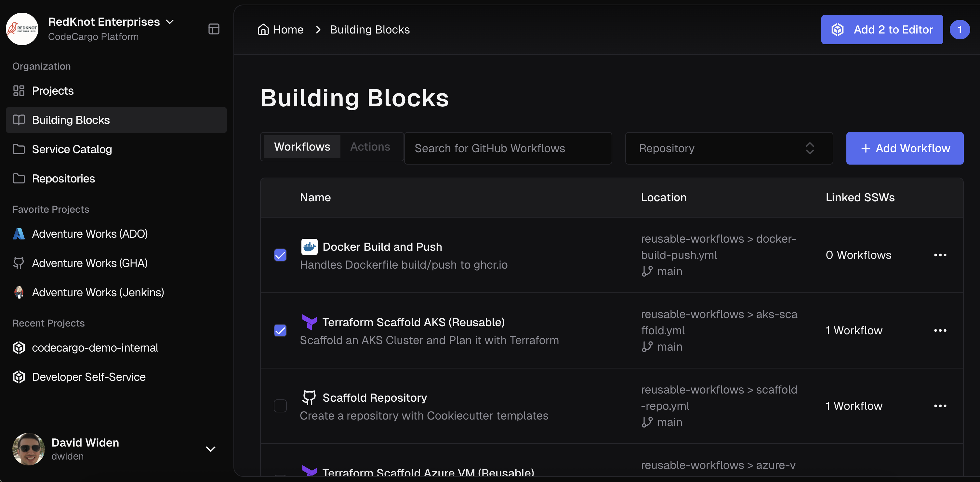Click the Search for GitHub Workflows field
The width and height of the screenshot is (980, 482).
point(508,148)
